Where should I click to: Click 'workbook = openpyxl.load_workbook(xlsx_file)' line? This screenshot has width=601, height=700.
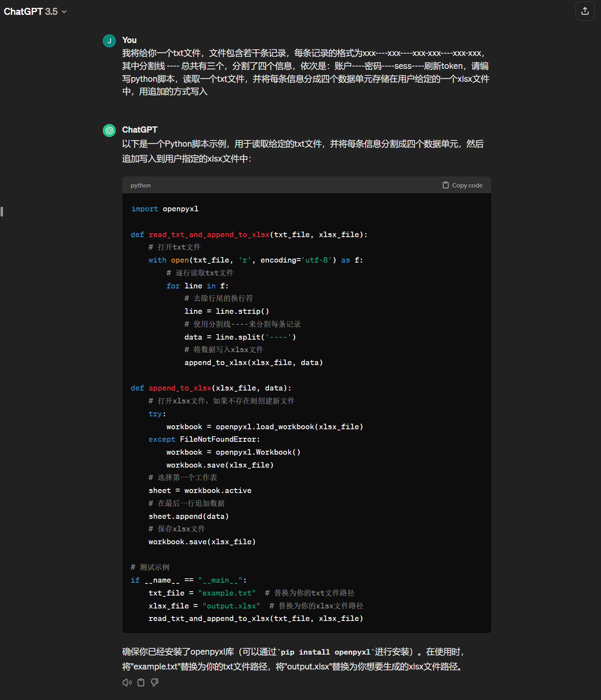tap(265, 427)
